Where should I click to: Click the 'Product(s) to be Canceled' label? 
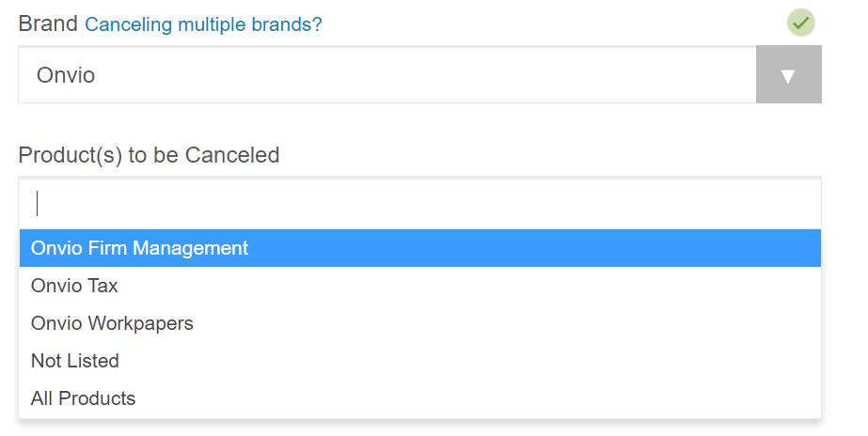point(149,155)
